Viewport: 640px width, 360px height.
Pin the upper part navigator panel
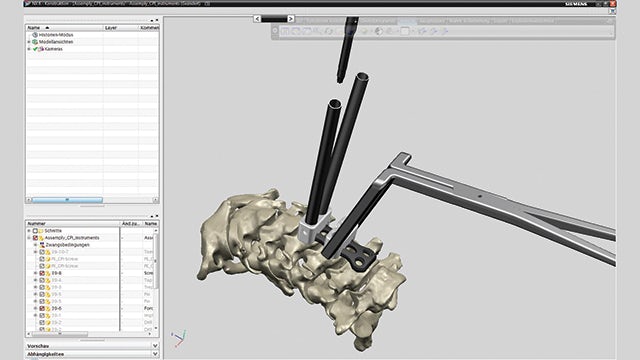pos(152,20)
